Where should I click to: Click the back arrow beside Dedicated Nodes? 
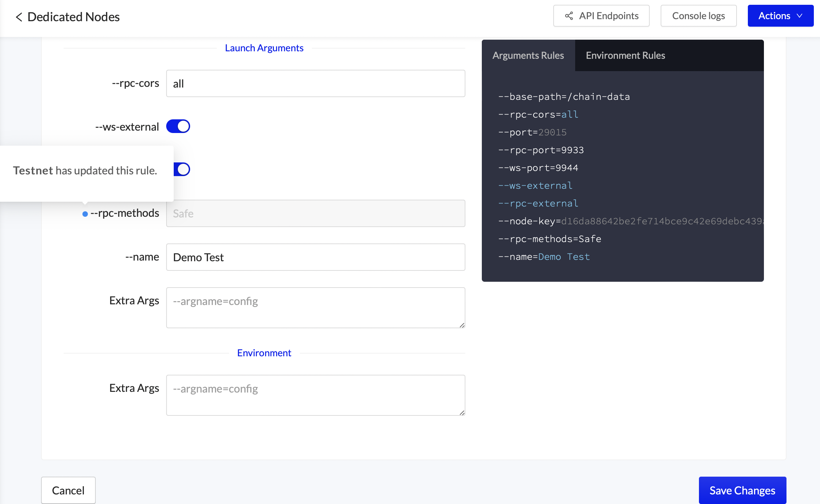[19, 17]
